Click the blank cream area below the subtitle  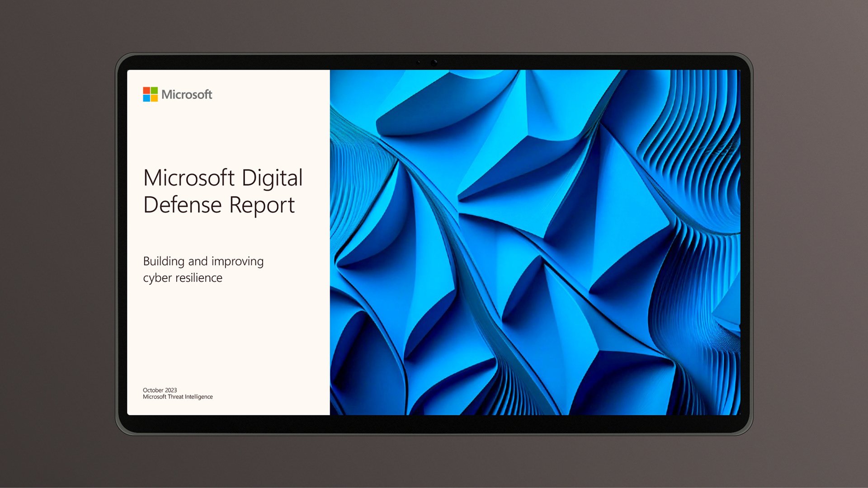(226, 334)
